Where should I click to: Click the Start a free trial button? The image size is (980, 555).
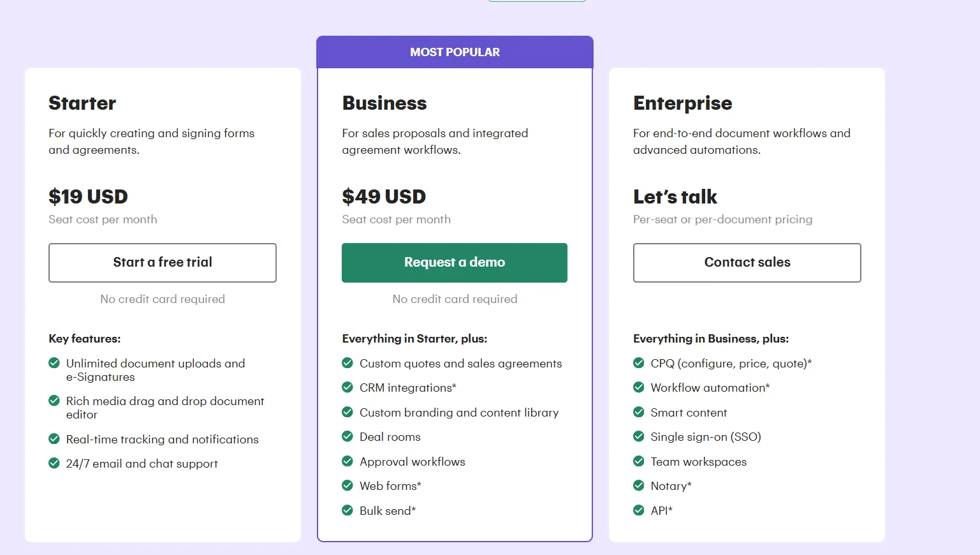coord(163,262)
